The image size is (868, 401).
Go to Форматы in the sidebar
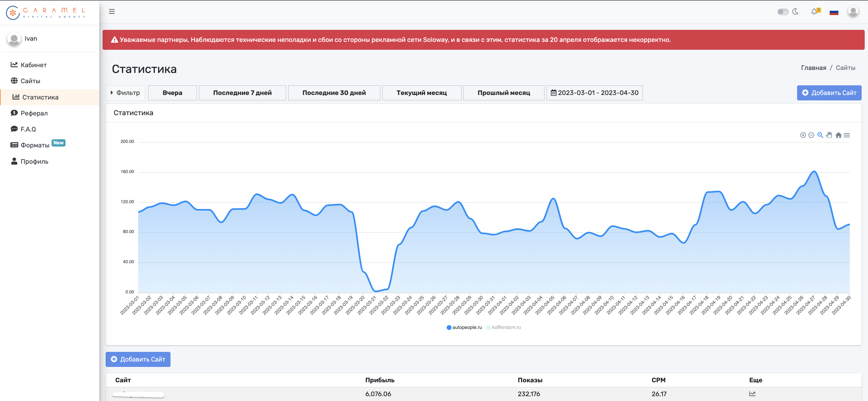point(35,145)
